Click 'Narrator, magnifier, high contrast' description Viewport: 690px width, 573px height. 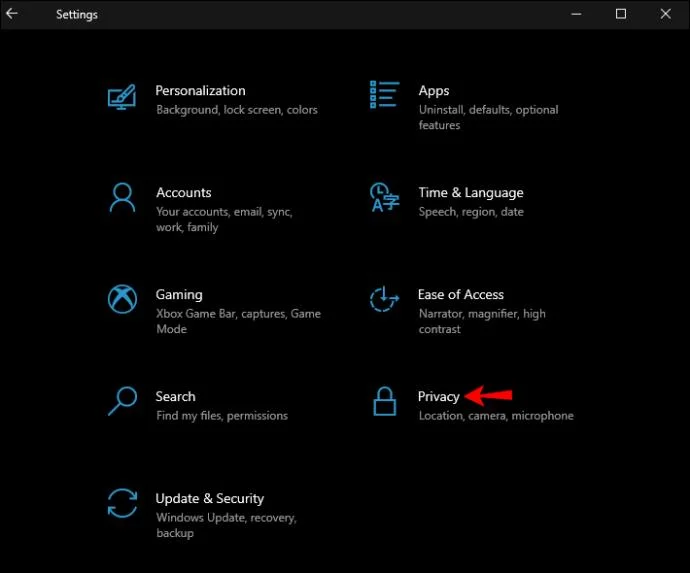tap(482, 321)
